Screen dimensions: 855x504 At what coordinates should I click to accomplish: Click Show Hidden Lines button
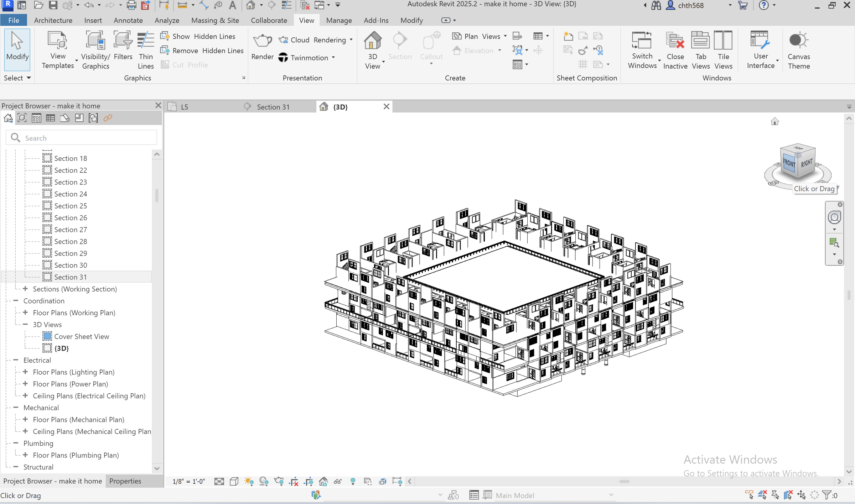[198, 36]
